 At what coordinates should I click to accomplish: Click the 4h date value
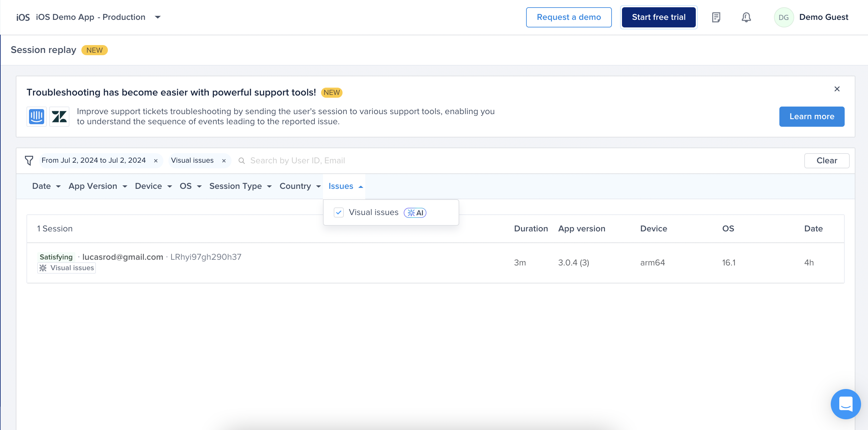coord(809,263)
